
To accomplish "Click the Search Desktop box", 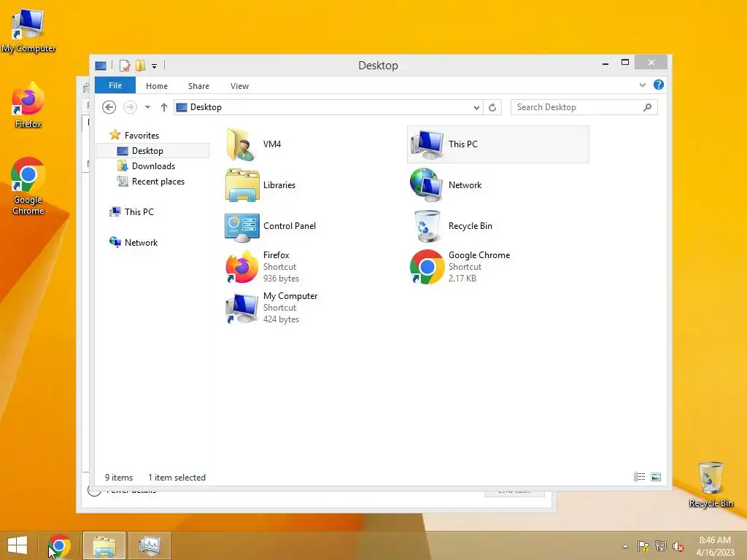I will (584, 107).
